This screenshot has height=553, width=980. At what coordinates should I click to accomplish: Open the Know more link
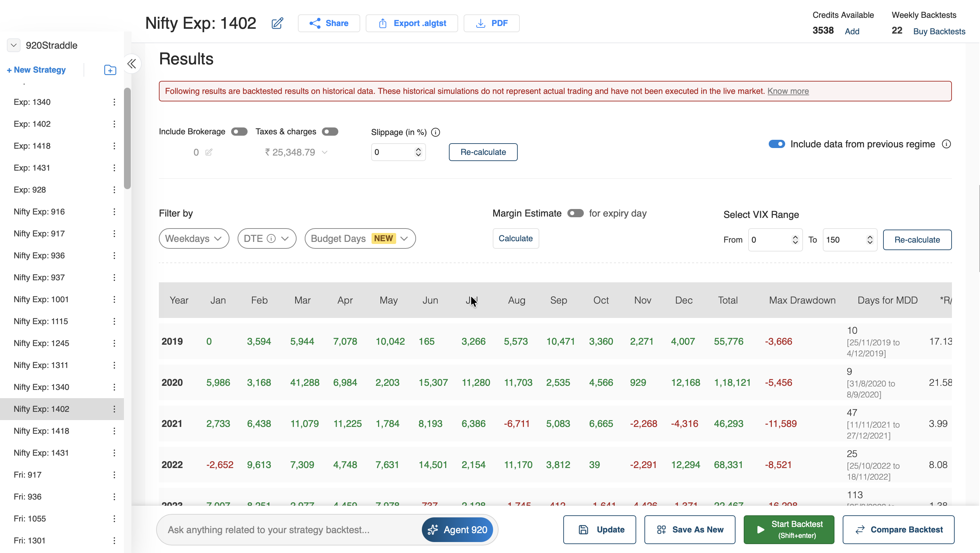pos(788,91)
